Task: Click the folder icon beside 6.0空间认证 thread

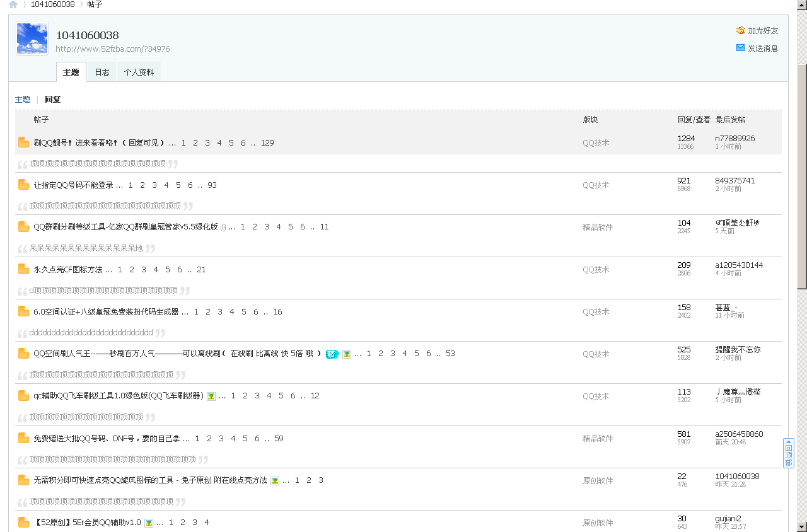Action: click(24, 311)
